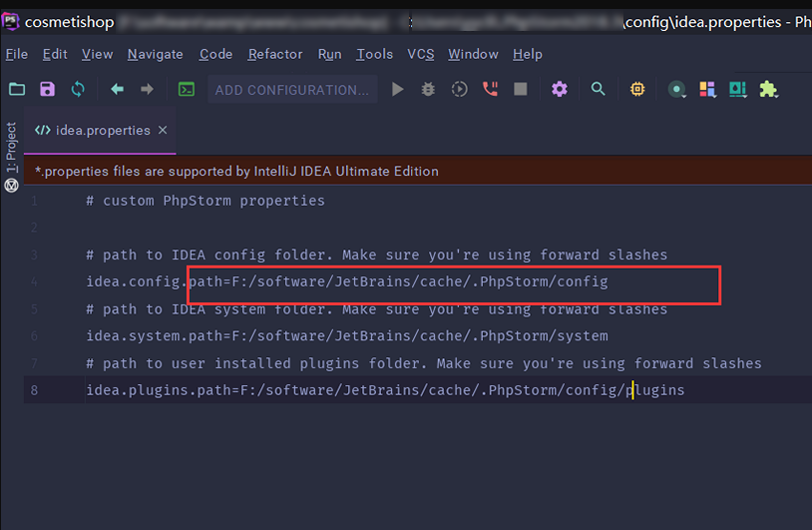812x530 pixels.
Task: Click the line 'idea.system.path=F:/software/JetBrains/cache/.PhpStorm/system'
Action: pos(347,335)
